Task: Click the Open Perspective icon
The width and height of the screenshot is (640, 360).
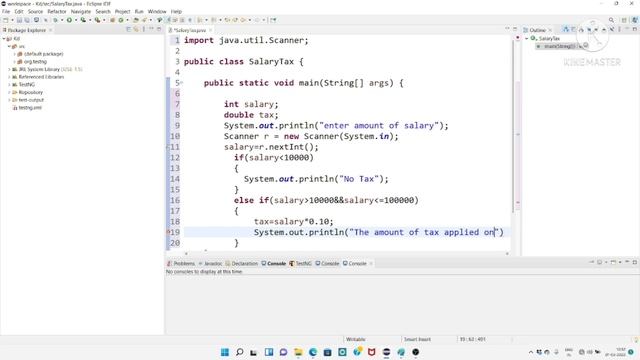Action: coord(624,20)
